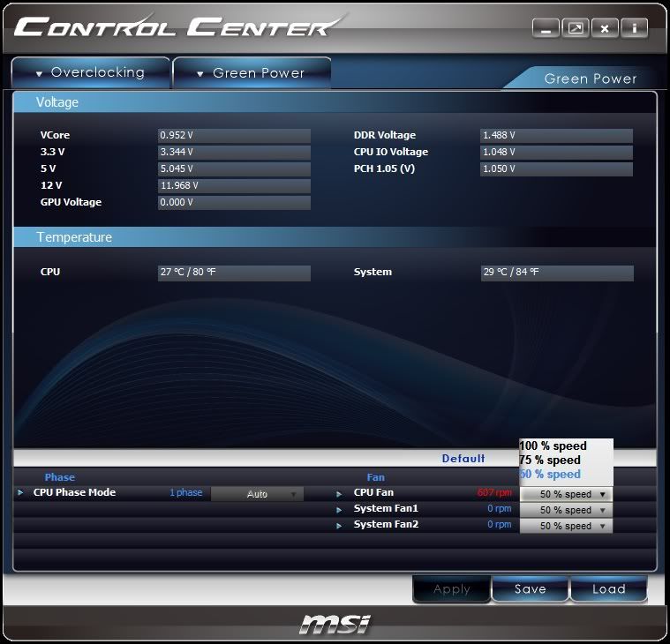
Task: Open the Overclocking tab menu
Action: 91,72
